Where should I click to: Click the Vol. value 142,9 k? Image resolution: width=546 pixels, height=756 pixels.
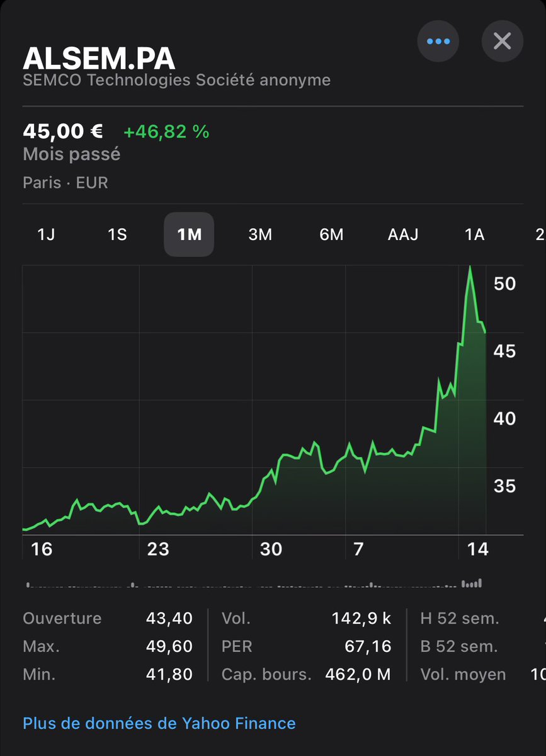pos(361,619)
